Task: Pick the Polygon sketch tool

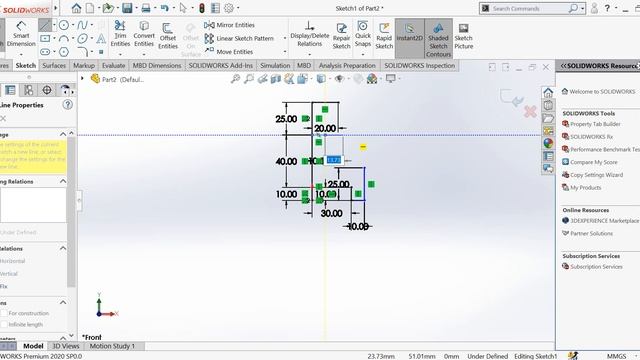Action: click(x=64, y=52)
